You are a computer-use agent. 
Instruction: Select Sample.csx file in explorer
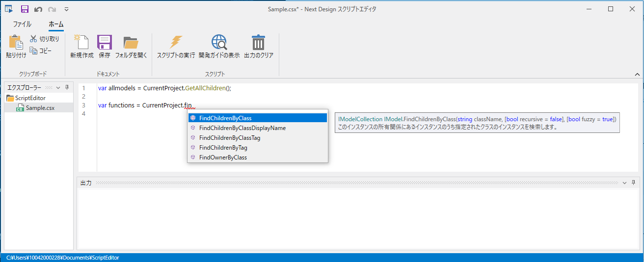[x=35, y=108]
